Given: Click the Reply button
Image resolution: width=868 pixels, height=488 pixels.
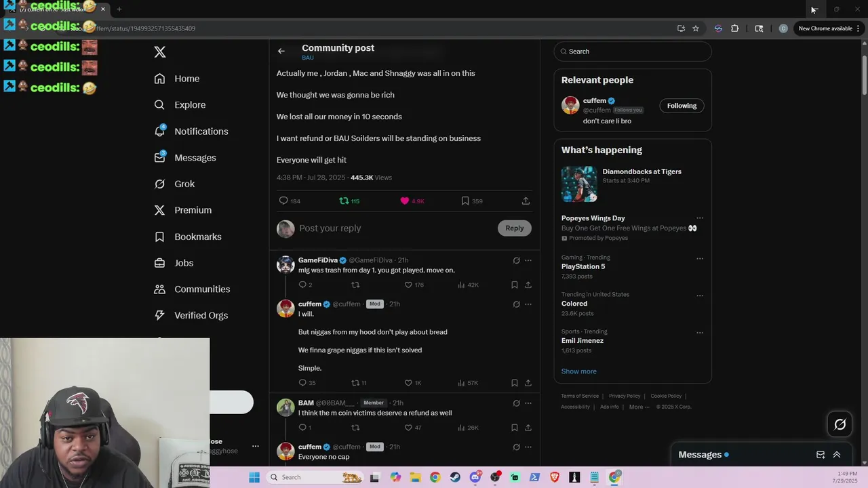Looking at the screenshot, I should [x=515, y=228].
